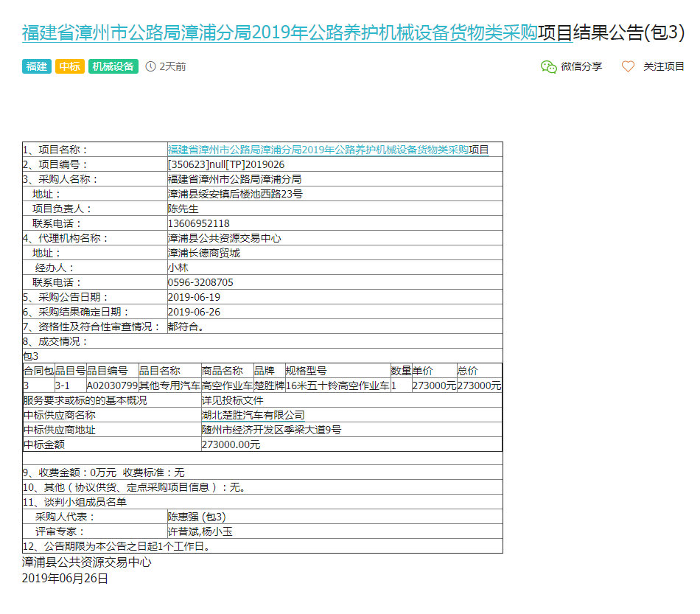Click item code A02030799 cell

pyautogui.click(x=112, y=386)
